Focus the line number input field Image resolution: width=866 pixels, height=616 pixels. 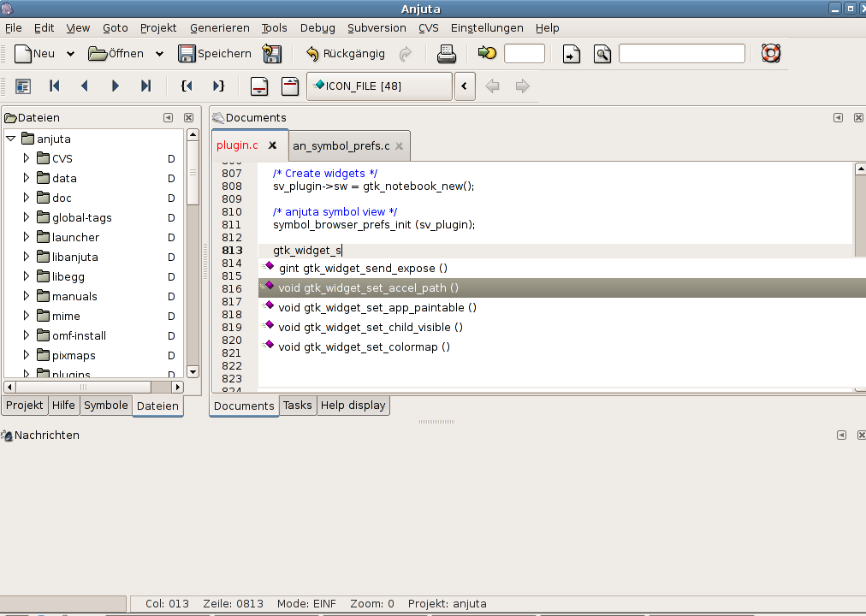[x=524, y=54]
